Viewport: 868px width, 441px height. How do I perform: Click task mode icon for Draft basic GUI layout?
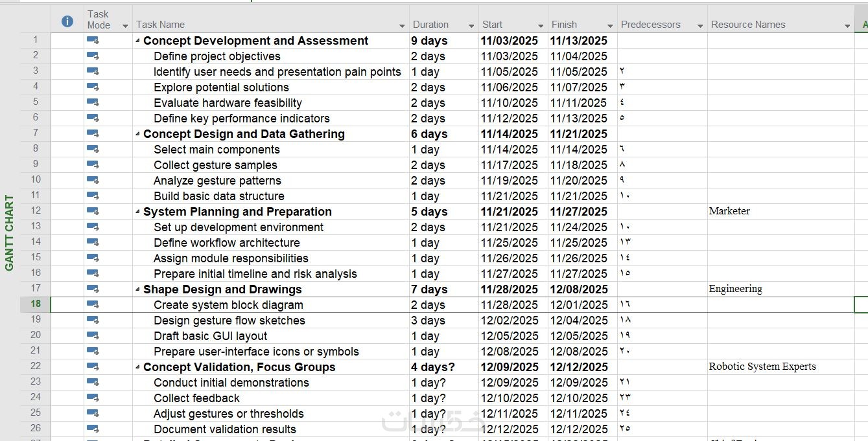coord(93,335)
